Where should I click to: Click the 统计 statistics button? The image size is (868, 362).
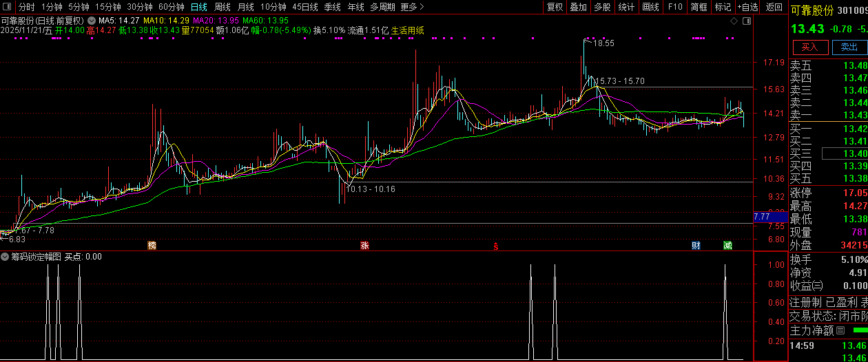626,7
